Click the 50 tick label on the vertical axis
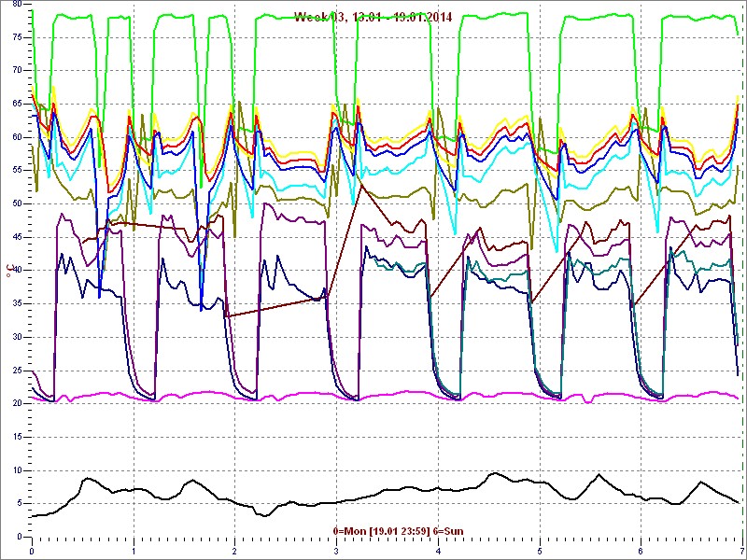 coord(17,203)
